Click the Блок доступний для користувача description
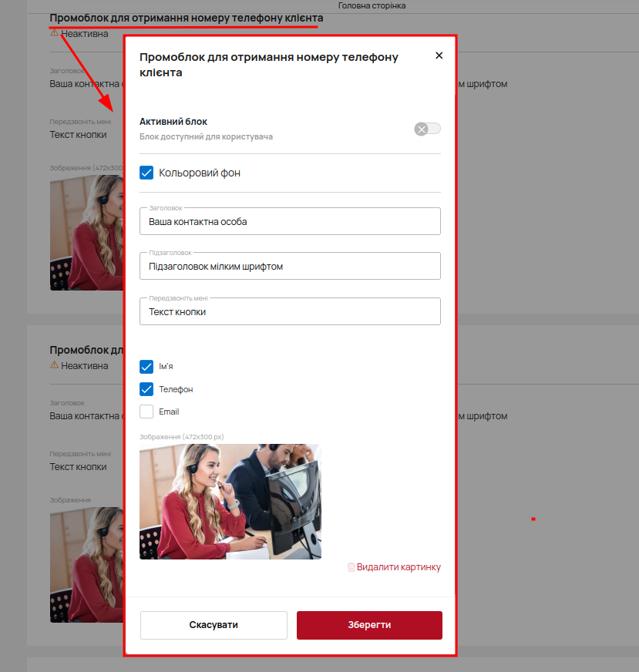639x672 pixels. tap(206, 136)
